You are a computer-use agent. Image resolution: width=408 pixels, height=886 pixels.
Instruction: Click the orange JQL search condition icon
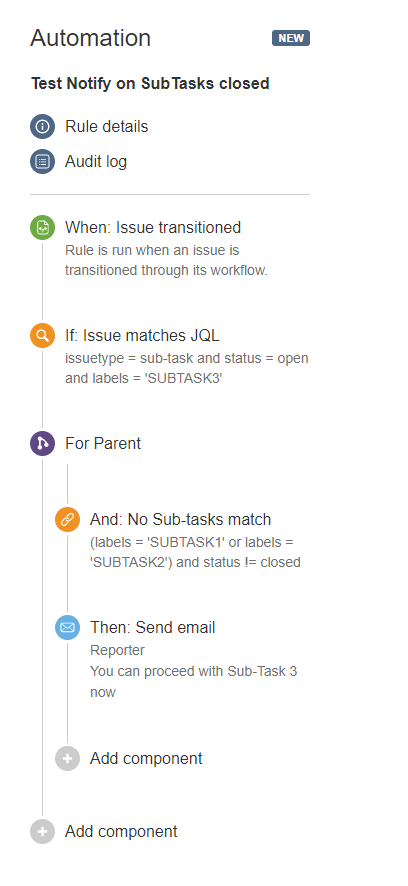[42, 336]
